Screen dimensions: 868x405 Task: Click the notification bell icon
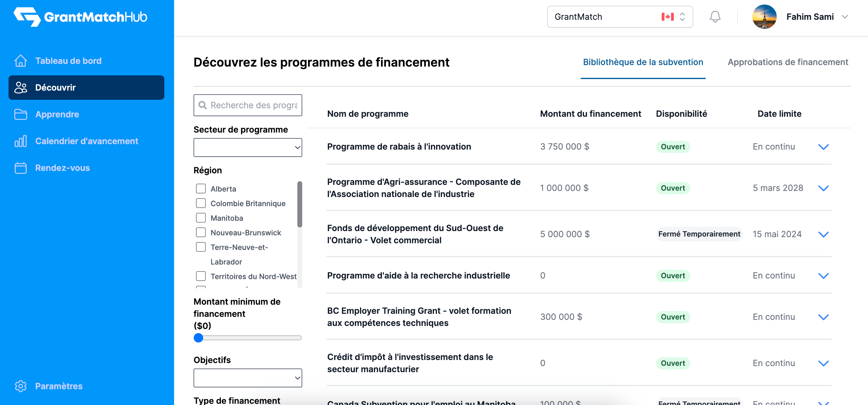(715, 17)
